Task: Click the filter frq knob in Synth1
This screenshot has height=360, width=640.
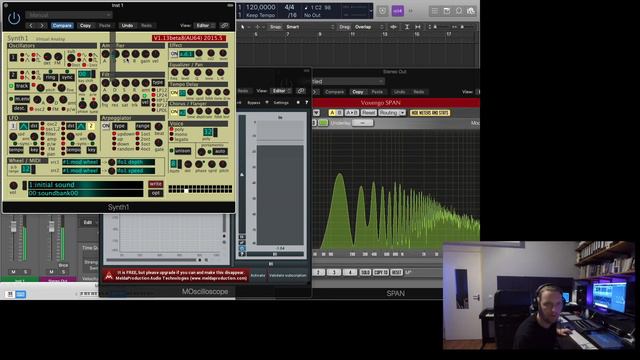Action: point(106,98)
